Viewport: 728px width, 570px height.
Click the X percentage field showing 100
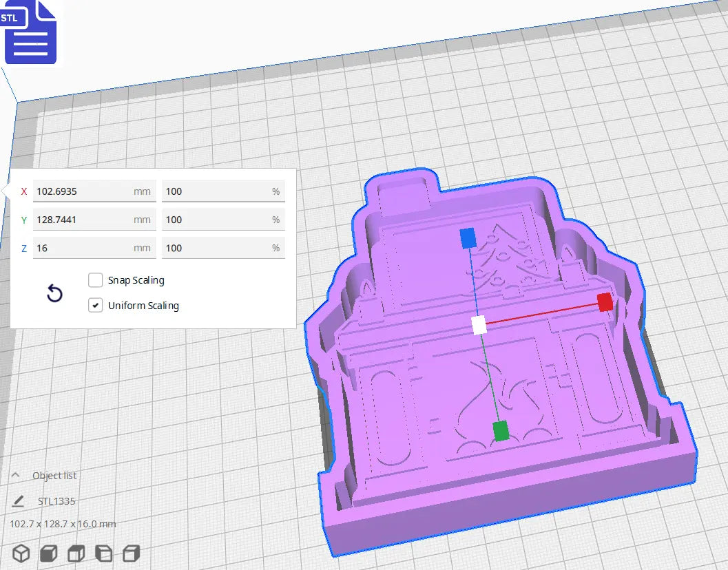[222, 191]
